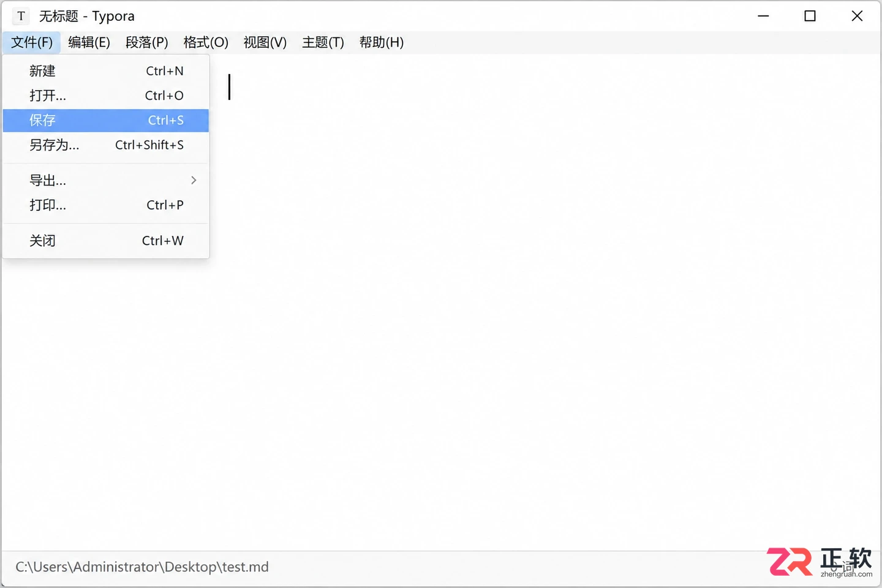This screenshot has height=588, width=882.
Task: Open the 编辑(E) menu
Action: point(89,42)
